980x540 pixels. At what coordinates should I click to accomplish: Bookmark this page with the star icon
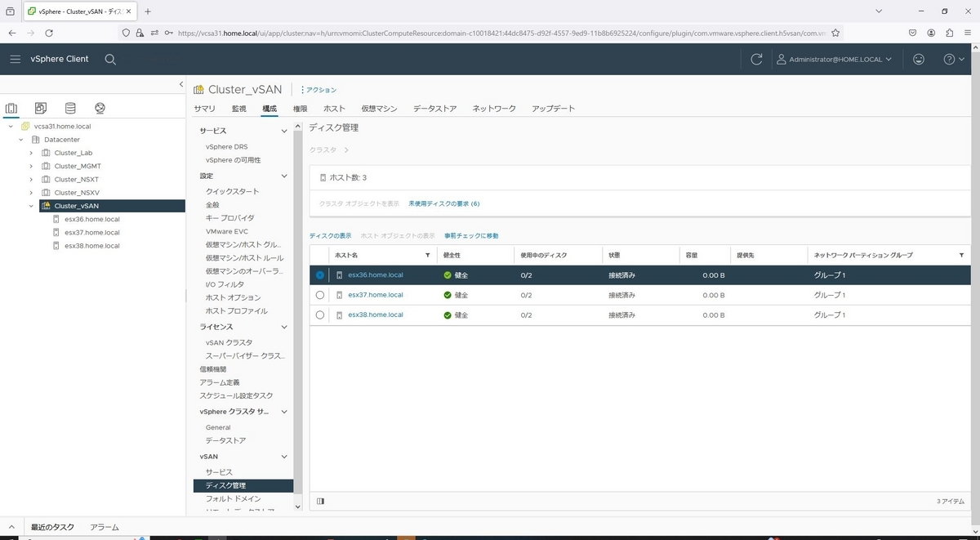835,33
